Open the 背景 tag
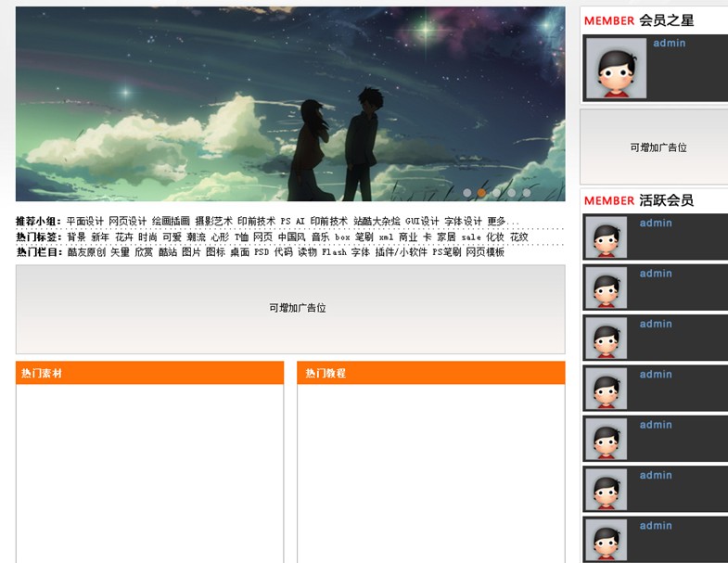The width and height of the screenshot is (728, 563). [77, 237]
